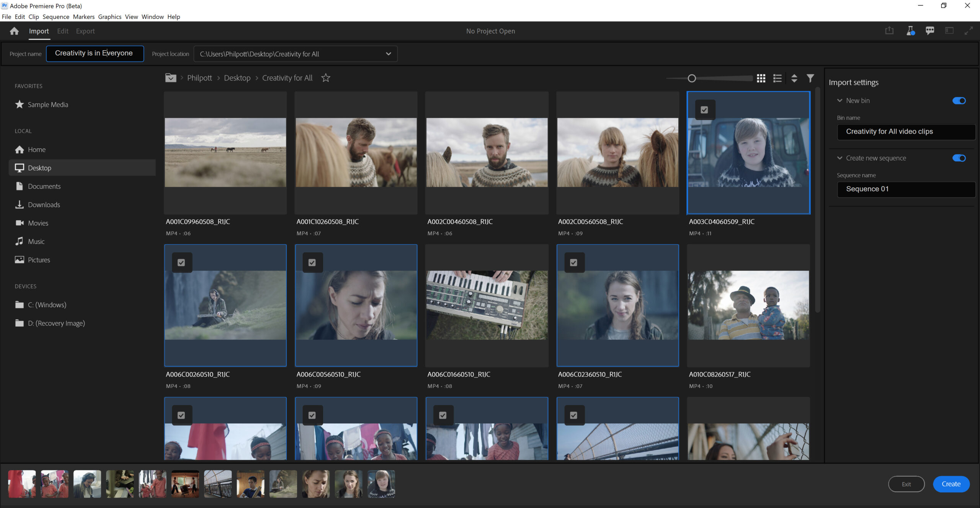Image resolution: width=980 pixels, height=508 pixels.
Task: Click the Create button
Action: pos(951,484)
